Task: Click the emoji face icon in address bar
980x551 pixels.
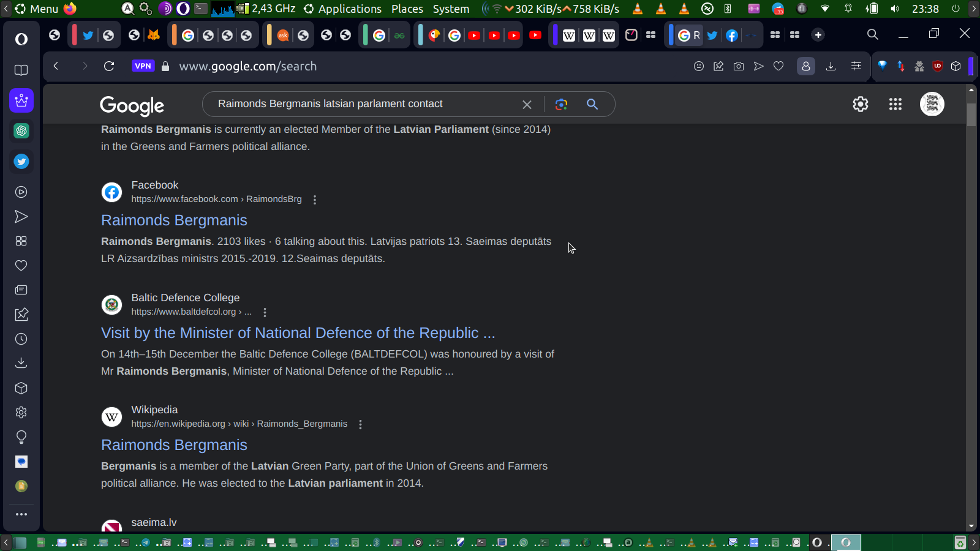Action: pyautogui.click(x=699, y=66)
